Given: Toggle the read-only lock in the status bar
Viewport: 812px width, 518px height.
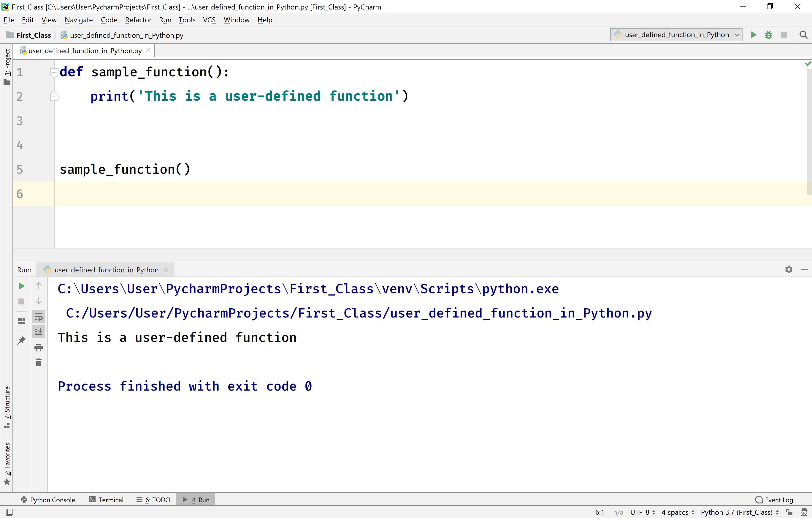Looking at the screenshot, I should (x=789, y=512).
